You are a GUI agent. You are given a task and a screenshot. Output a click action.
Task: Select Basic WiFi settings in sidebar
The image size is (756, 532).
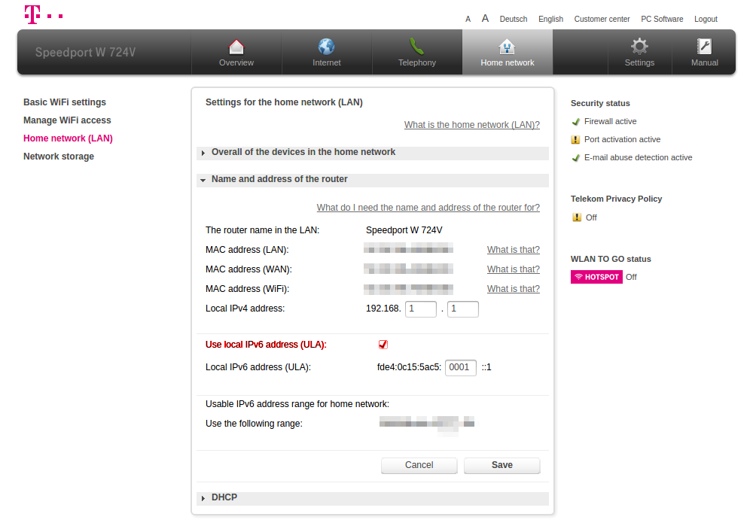(65, 102)
